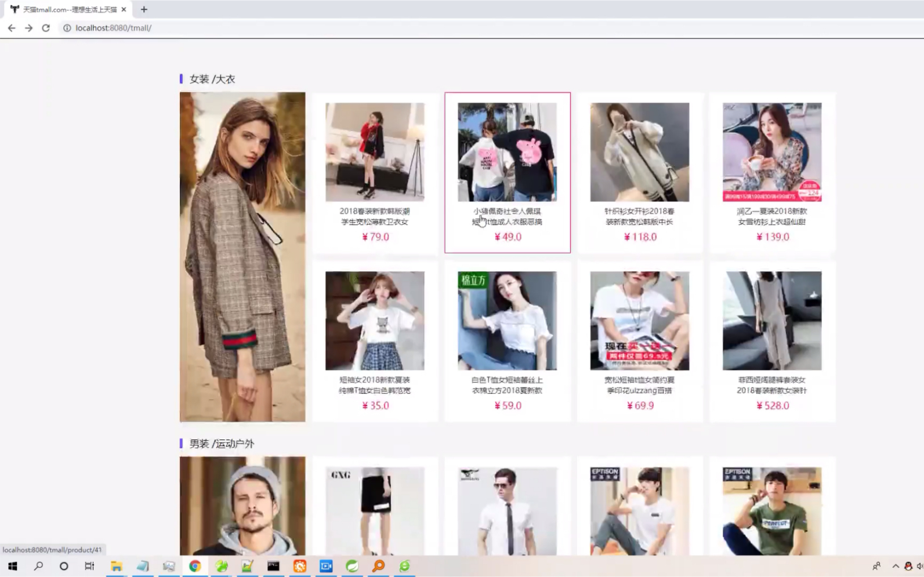The height and width of the screenshot is (577, 924).
Task: Click the ¥49.0 price
Action: [508, 237]
